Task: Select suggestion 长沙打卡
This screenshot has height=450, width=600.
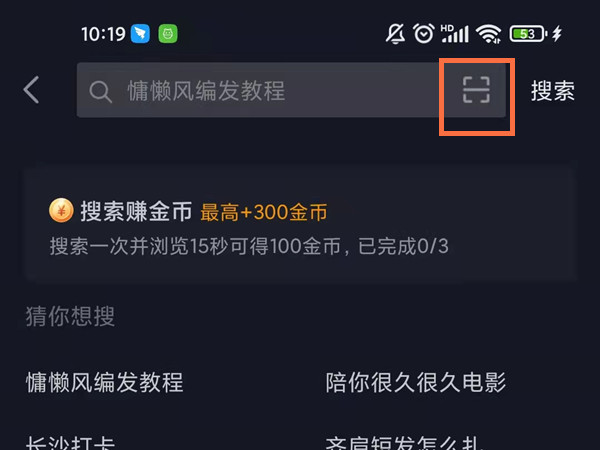Action: pyautogui.click(x=70, y=443)
